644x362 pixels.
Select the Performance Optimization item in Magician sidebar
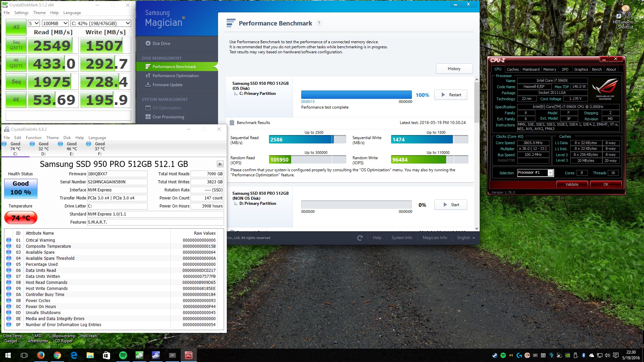click(x=177, y=76)
